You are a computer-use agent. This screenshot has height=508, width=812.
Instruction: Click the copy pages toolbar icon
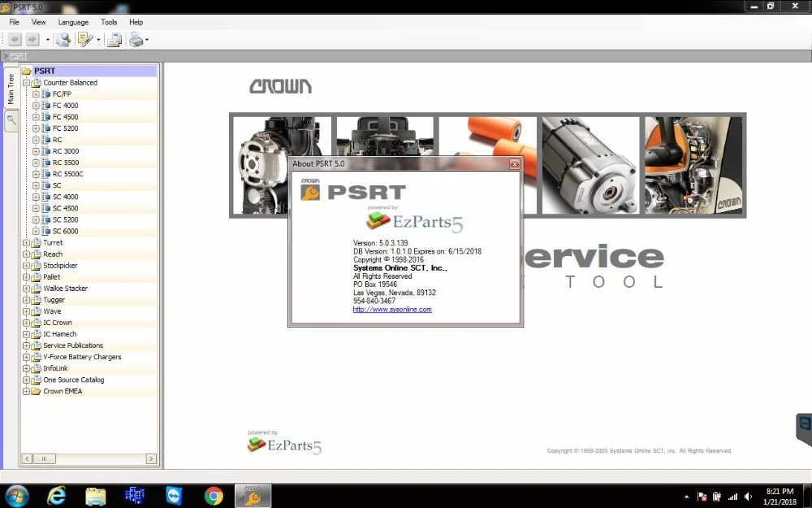114,40
